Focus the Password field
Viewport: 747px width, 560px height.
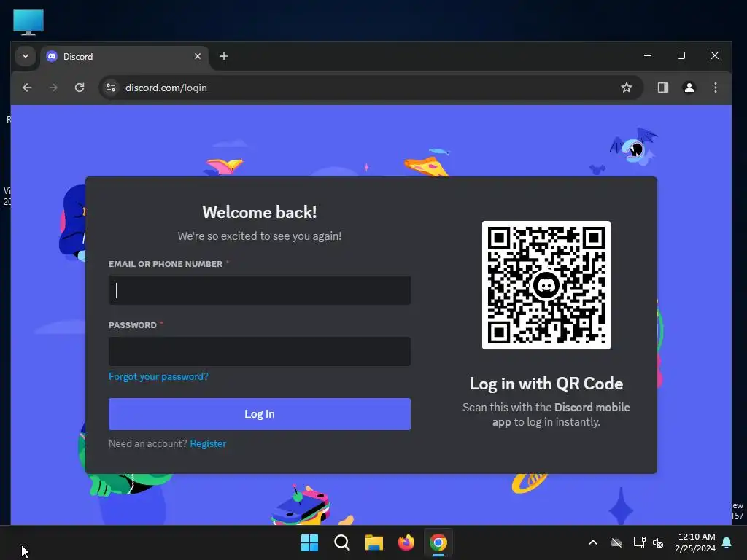[x=260, y=351]
